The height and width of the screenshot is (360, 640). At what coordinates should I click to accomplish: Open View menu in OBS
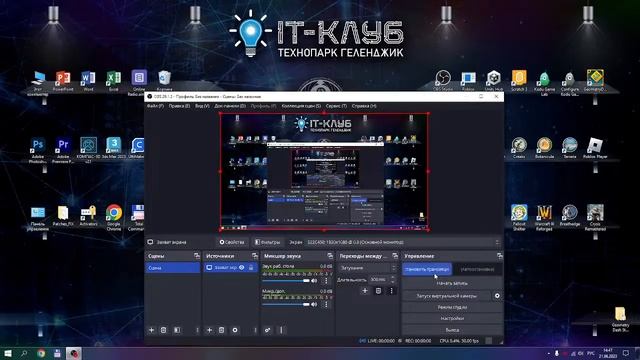202,106
